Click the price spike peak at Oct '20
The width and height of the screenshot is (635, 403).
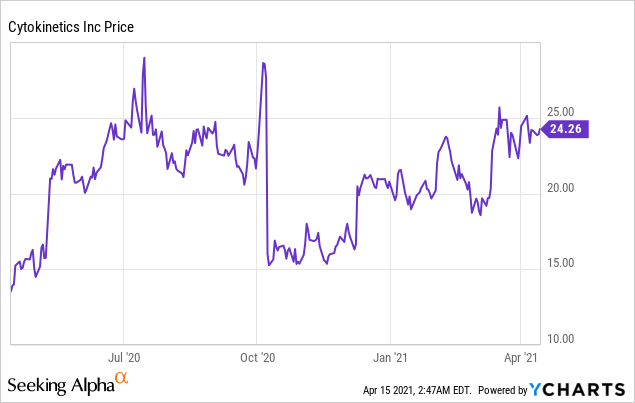pyautogui.click(x=262, y=62)
